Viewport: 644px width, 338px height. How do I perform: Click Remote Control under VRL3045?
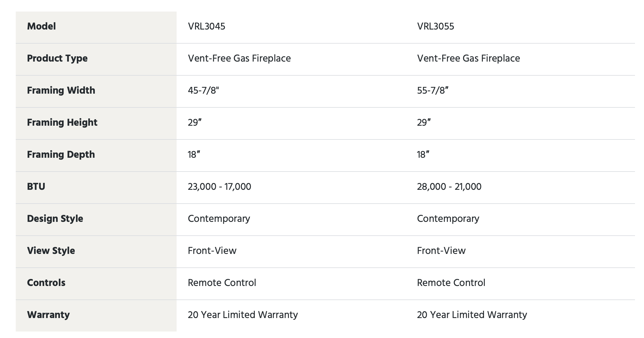click(222, 283)
